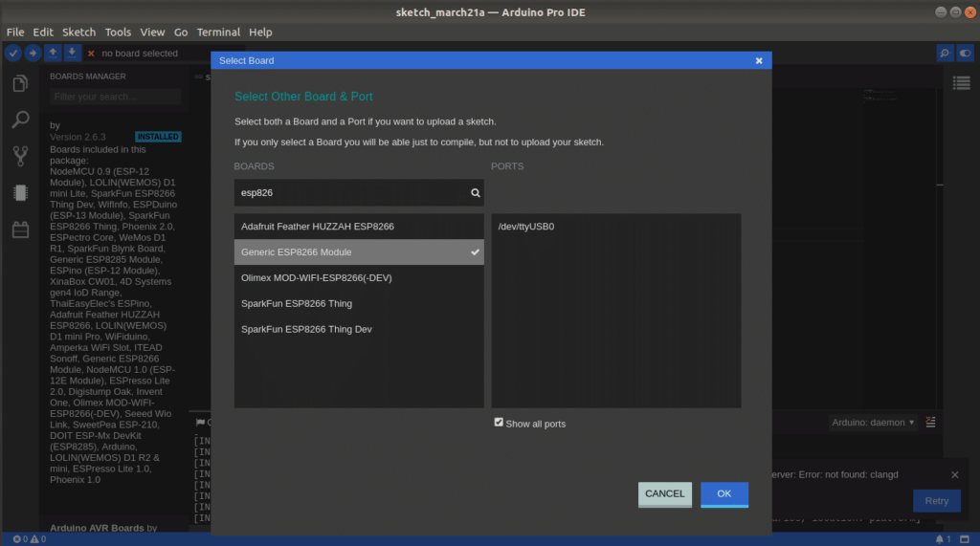Open the Explorer files sidebar icon
The width and height of the screenshot is (980, 546).
tap(20, 84)
